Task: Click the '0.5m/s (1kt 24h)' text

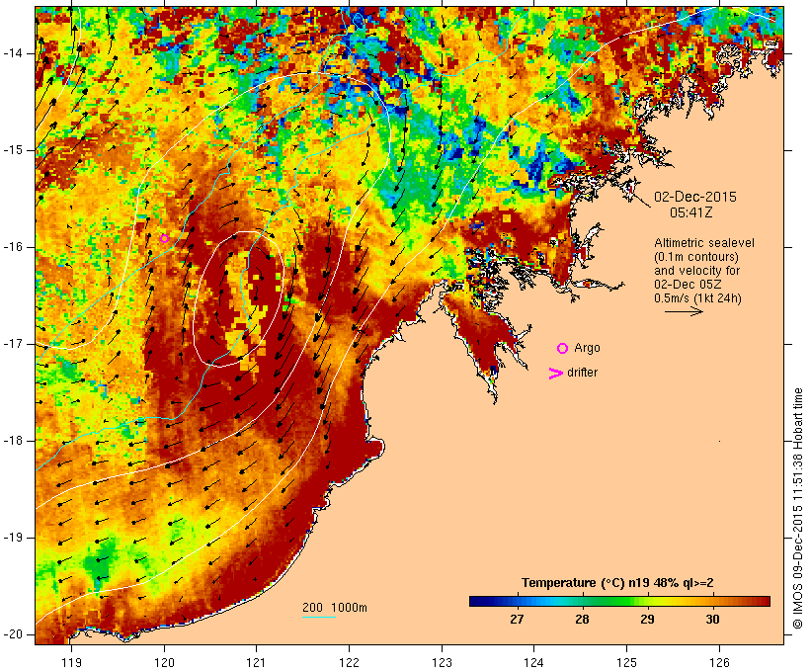Action: pyautogui.click(x=698, y=298)
